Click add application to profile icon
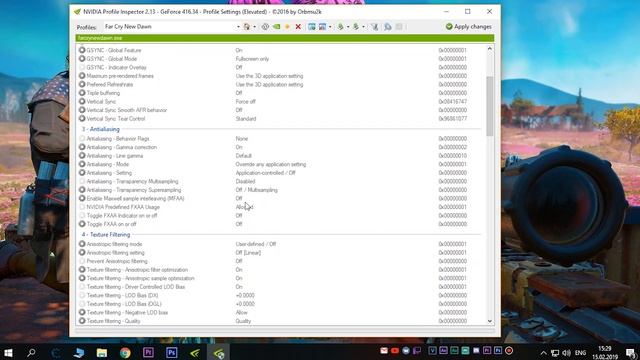Image resolution: width=640 pixels, height=360 pixels. [x=311, y=27]
